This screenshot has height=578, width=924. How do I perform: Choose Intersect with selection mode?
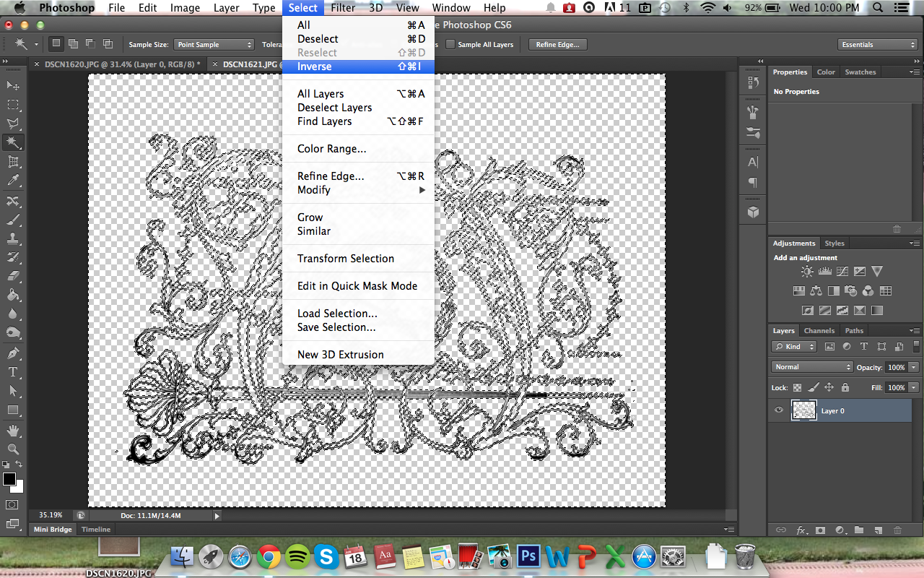108,44
